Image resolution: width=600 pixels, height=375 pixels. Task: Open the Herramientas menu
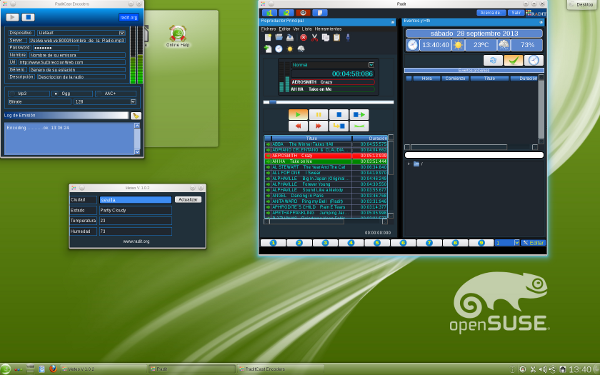[328, 29]
